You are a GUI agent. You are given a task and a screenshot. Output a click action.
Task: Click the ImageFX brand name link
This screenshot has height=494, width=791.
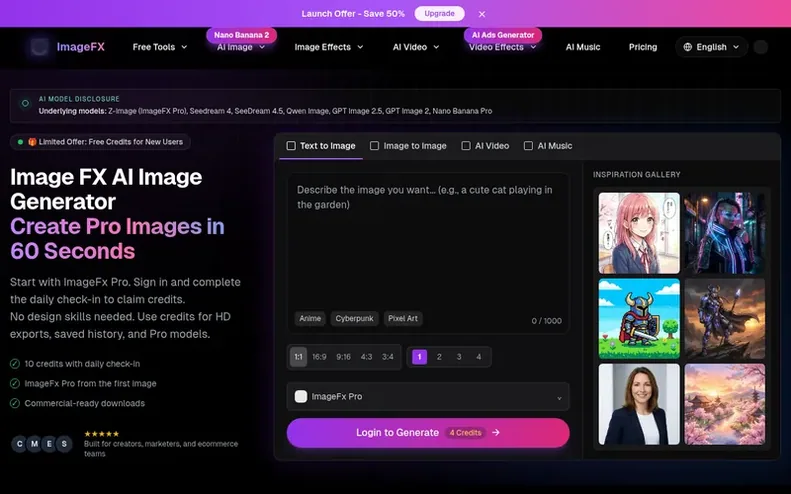(81, 47)
